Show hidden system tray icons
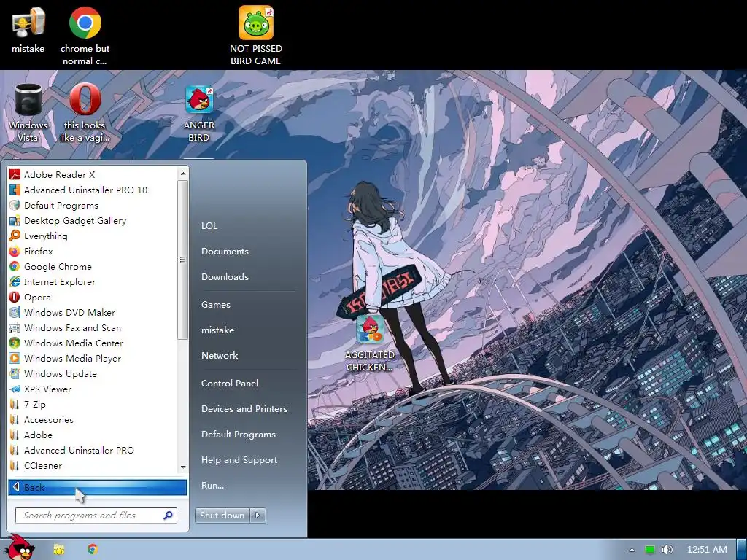747x560 pixels. (632, 550)
